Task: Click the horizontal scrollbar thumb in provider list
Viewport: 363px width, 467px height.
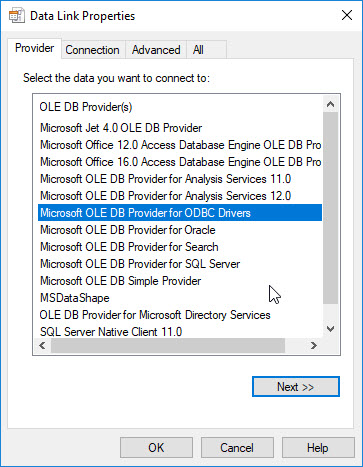Action: click(x=168, y=345)
